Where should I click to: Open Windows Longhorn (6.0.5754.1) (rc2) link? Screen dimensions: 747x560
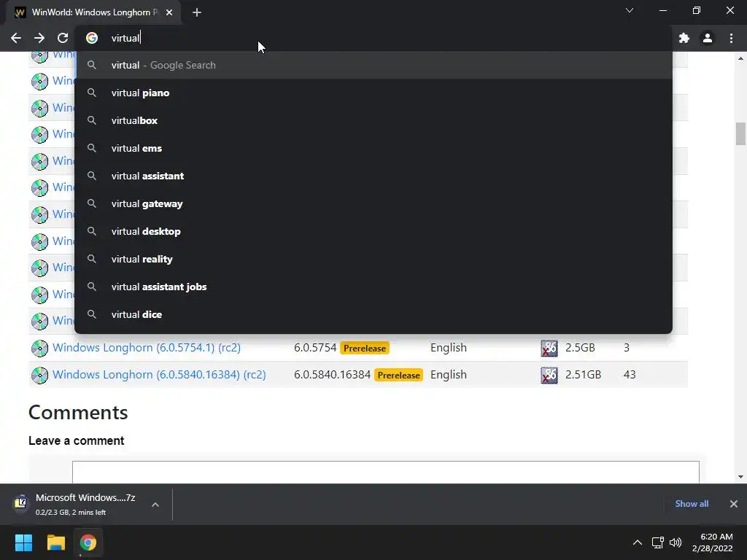pos(146,348)
